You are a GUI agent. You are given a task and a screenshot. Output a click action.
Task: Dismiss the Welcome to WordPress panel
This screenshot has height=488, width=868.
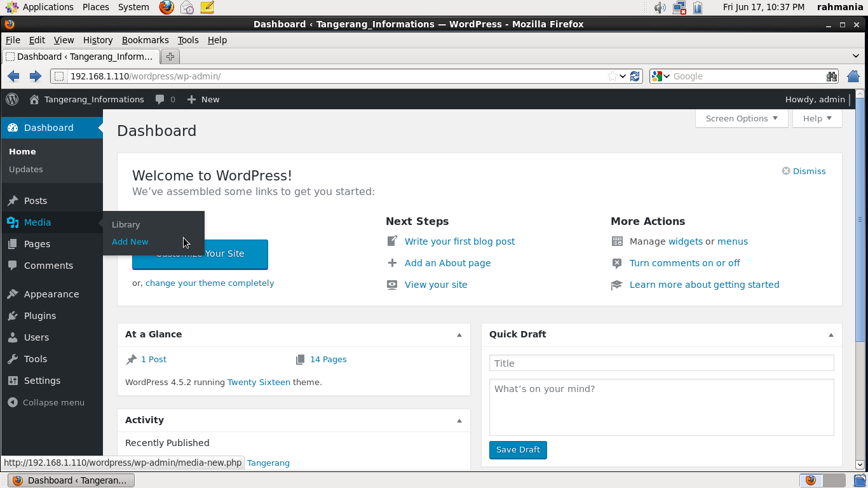[x=804, y=171]
